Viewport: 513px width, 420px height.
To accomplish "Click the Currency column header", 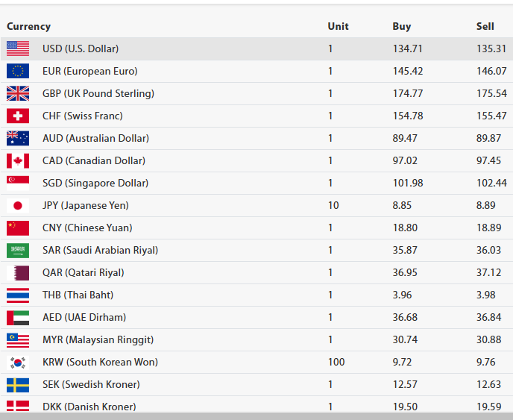I will tap(29, 26).
